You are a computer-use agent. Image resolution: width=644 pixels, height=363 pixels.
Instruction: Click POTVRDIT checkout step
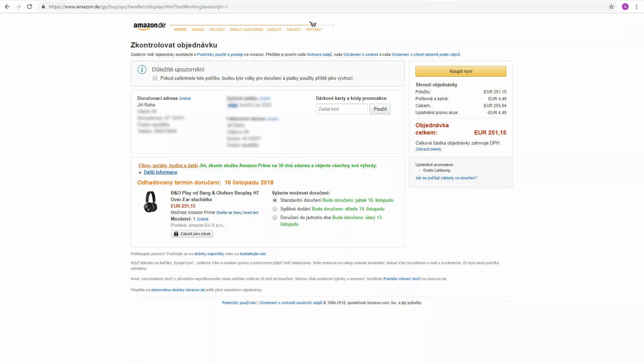coord(314,30)
